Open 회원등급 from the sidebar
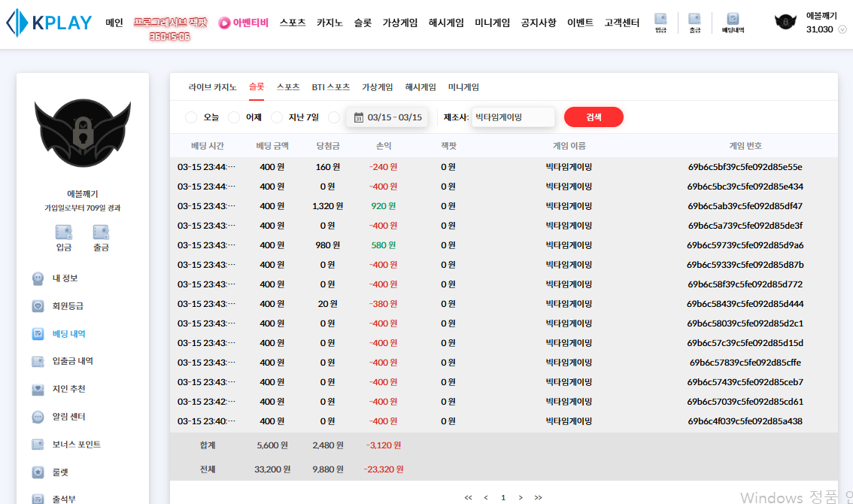 [x=68, y=306]
